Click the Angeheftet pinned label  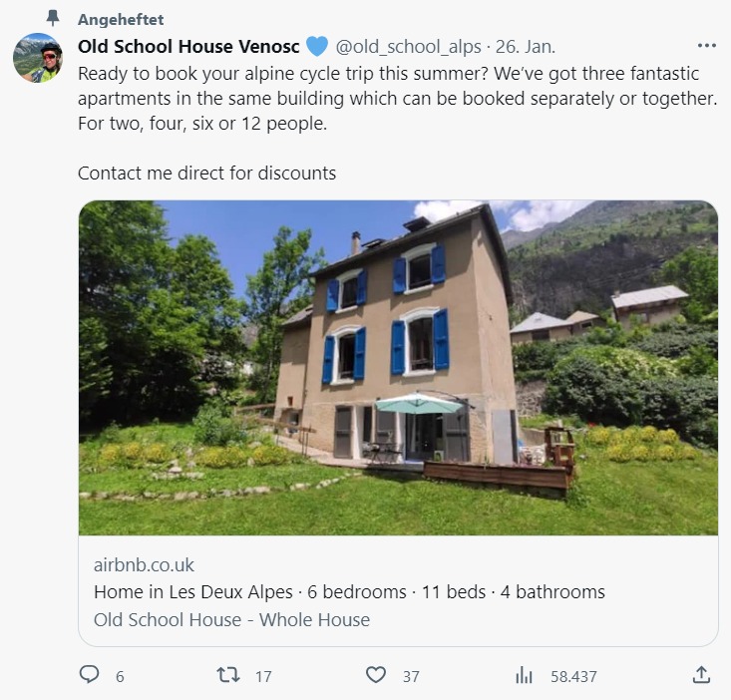[x=120, y=20]
